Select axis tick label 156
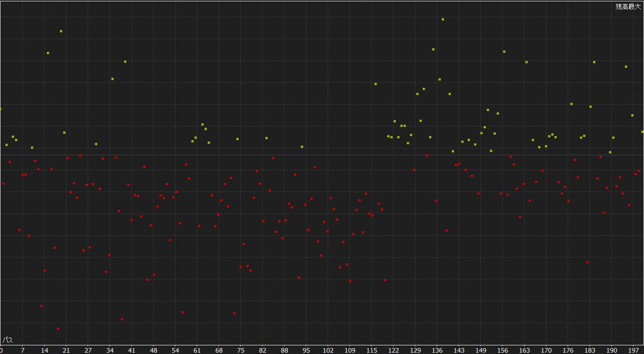This screenshot has height=354, width=644. 503,350
